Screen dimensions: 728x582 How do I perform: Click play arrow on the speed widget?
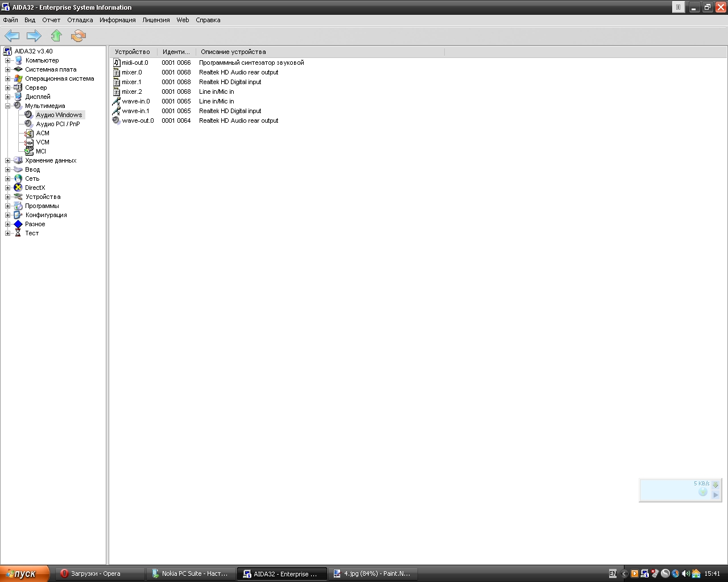coord(715,495)
